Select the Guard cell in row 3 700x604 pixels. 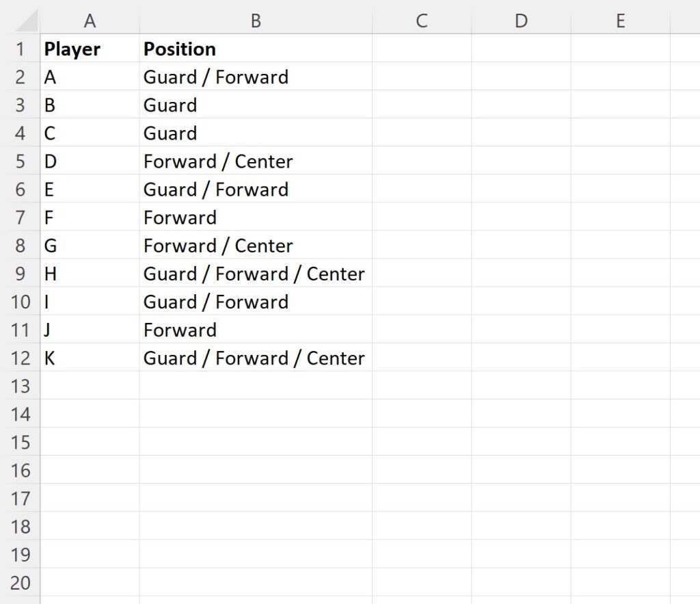(x=256, y=105)
